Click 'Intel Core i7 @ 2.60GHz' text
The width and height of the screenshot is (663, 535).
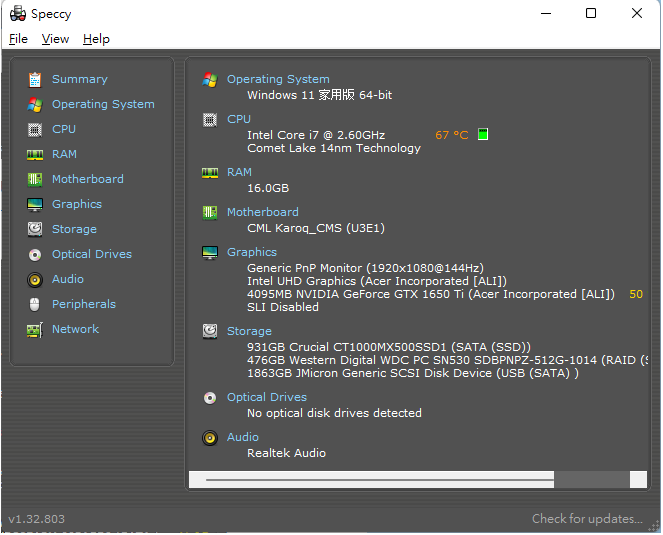[x=316, y=135]
